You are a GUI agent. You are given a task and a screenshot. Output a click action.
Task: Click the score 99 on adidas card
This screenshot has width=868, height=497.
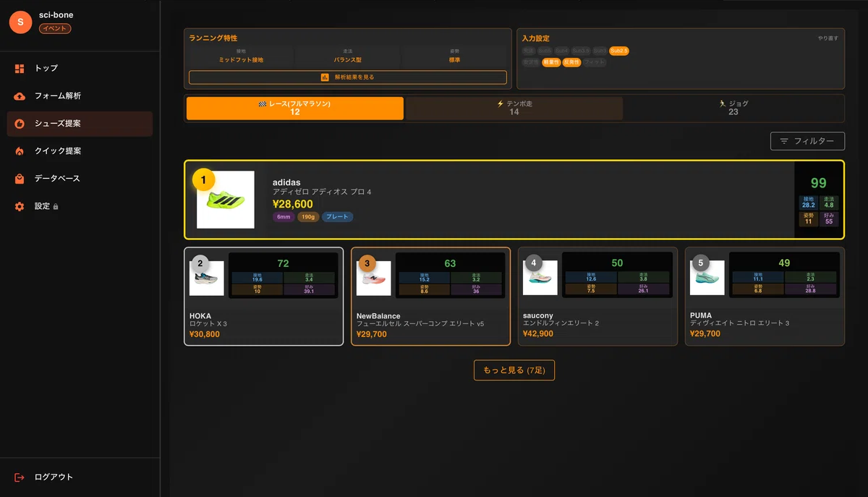coord(819,184)
